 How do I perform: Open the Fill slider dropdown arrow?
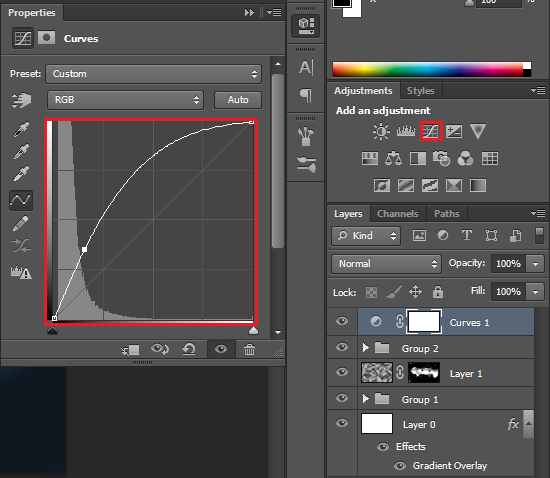pos(535,292)
